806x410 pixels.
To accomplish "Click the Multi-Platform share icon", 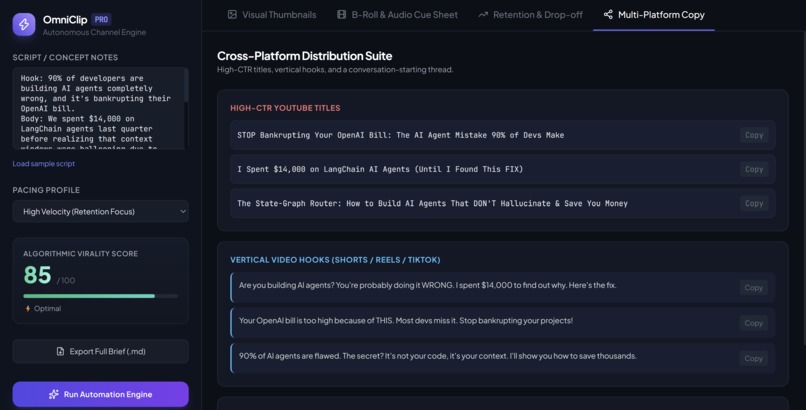I will 608,14.
